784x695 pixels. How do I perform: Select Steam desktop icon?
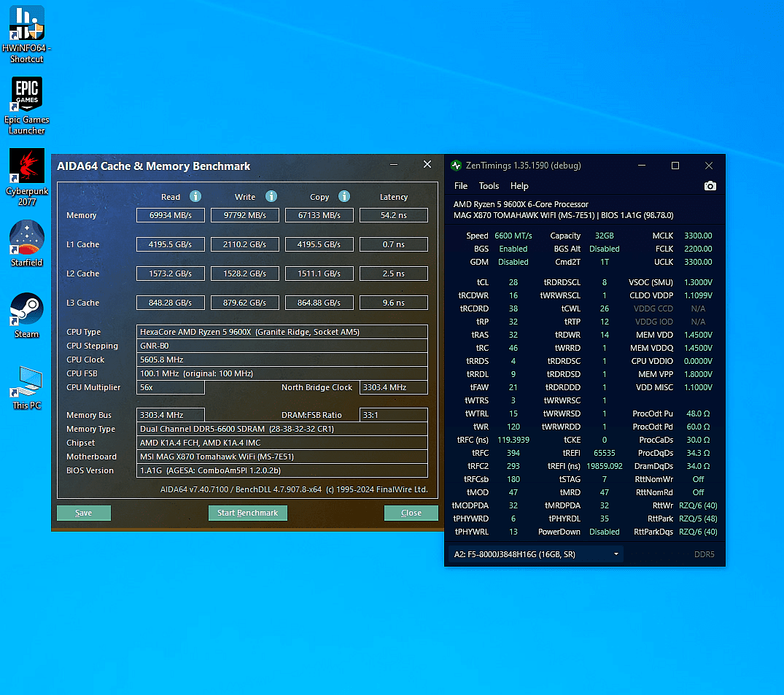(26, 315)
